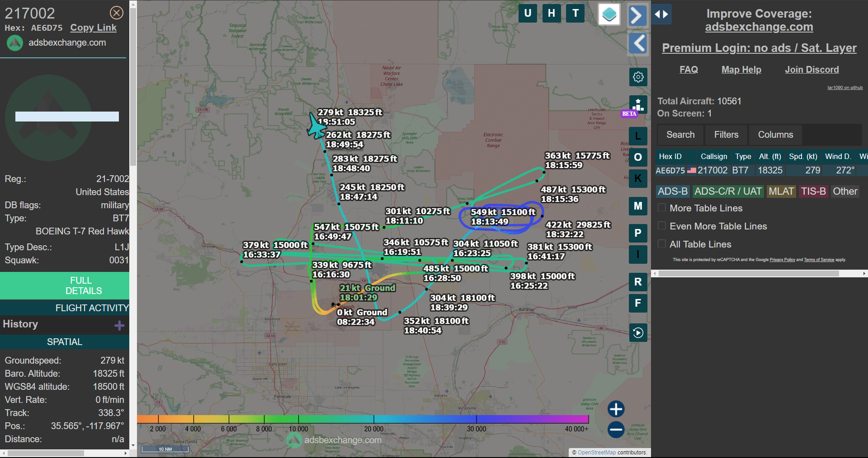
Task: Click the F map option button
Action: click(x=638, y=303)
